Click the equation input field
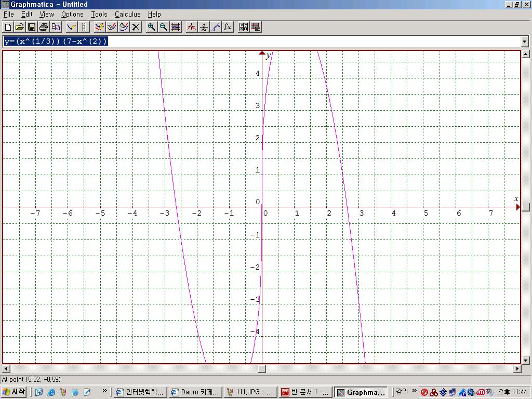Image resolution: width=532 pixels, height=399 pixels. [x=262, y=42]
